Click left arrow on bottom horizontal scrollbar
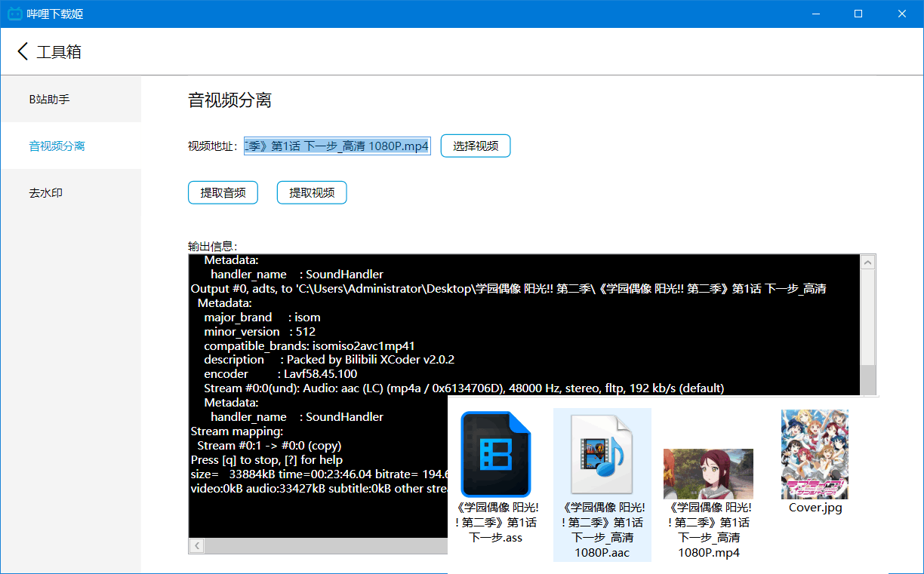Image resolution: width=924 pixels, height=574 pixels. pos(196,545)
